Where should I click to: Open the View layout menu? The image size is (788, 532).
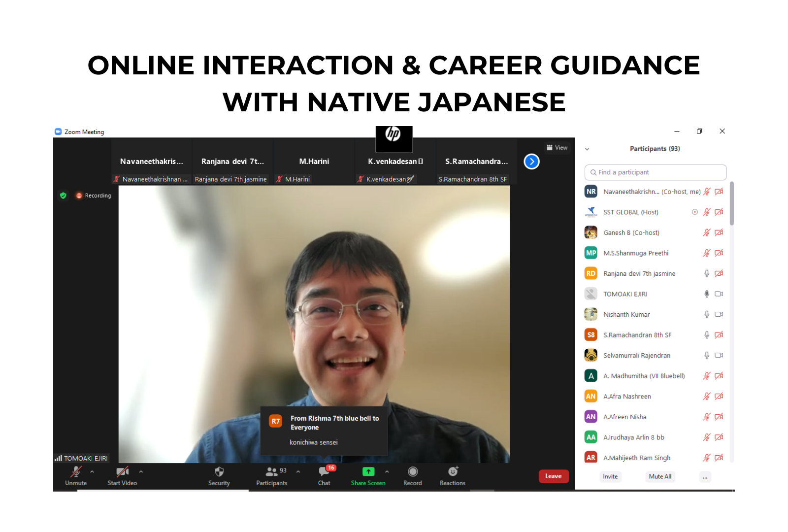[x=558, y=148]
